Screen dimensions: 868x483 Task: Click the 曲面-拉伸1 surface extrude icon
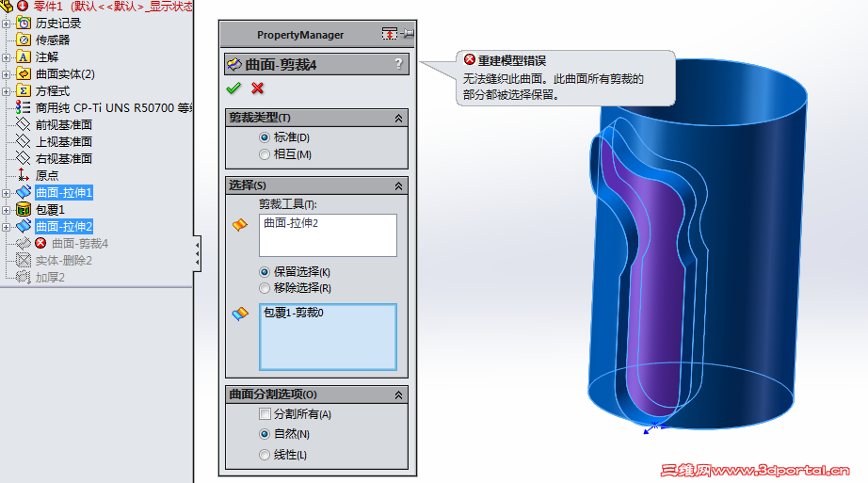pos(24,192)
